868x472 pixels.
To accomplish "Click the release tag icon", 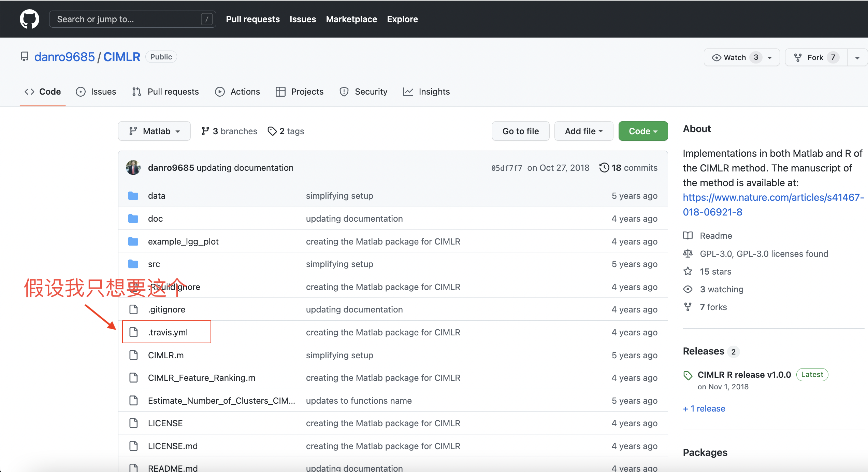I will (x=688, y=375).
